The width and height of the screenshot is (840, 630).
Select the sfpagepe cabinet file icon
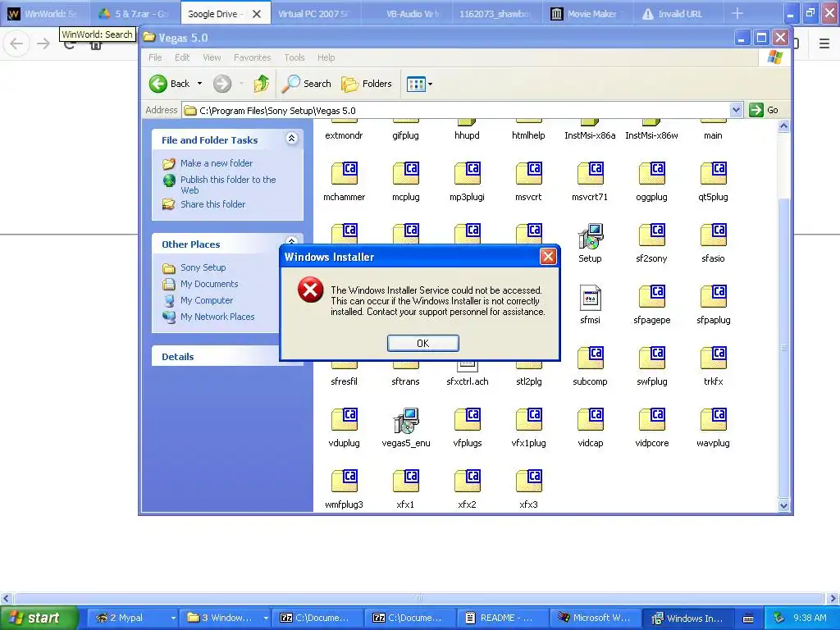(x=652, y=296)
